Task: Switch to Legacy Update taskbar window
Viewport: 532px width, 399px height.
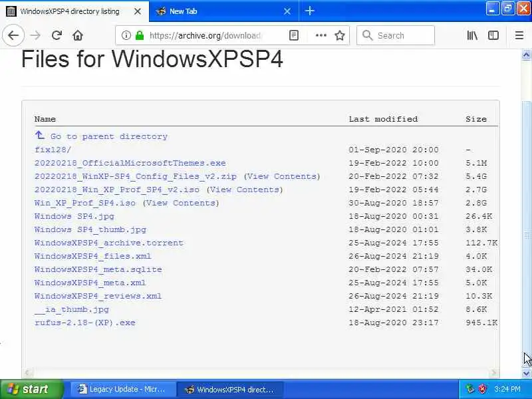Action: click(123, 389)
